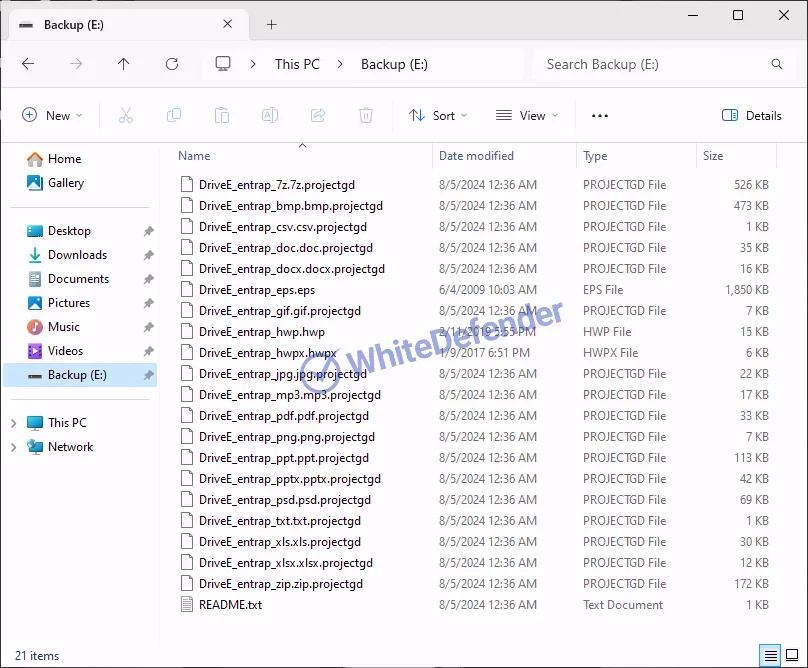Open the See more ellipsis menu
Image resolution: width=808 pixels, height=668 pixels.
point(600,116)
